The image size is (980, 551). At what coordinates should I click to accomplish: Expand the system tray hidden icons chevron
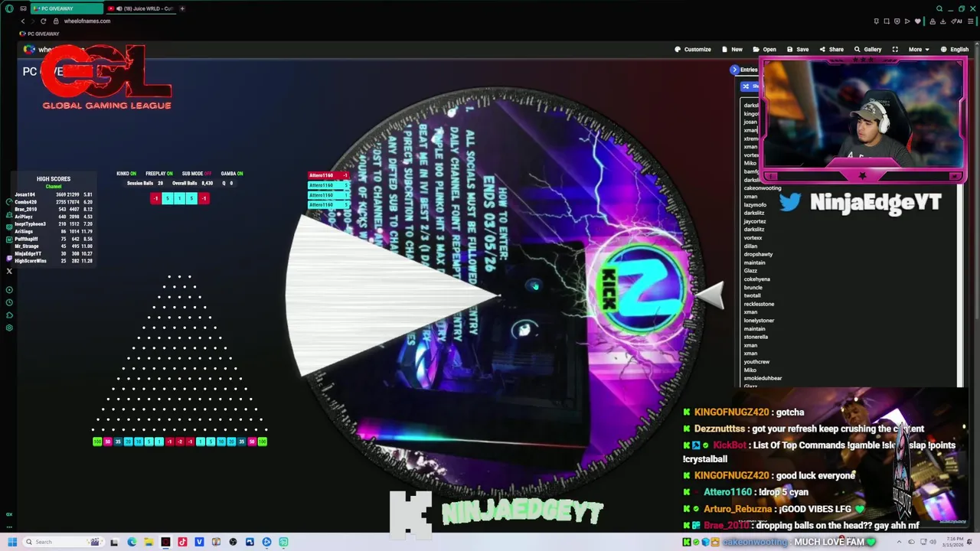(899, 542)
